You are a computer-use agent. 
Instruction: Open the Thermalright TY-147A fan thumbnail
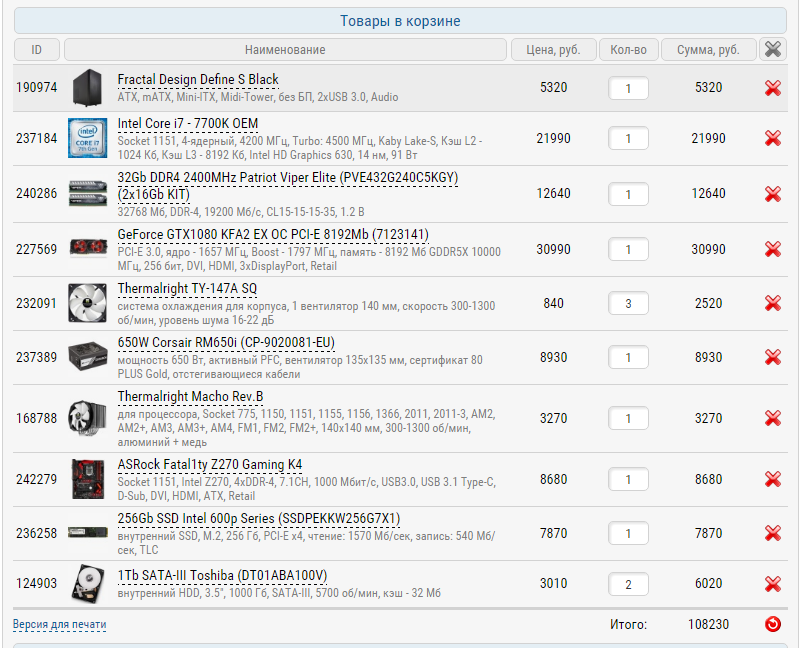tap(88, 303)
